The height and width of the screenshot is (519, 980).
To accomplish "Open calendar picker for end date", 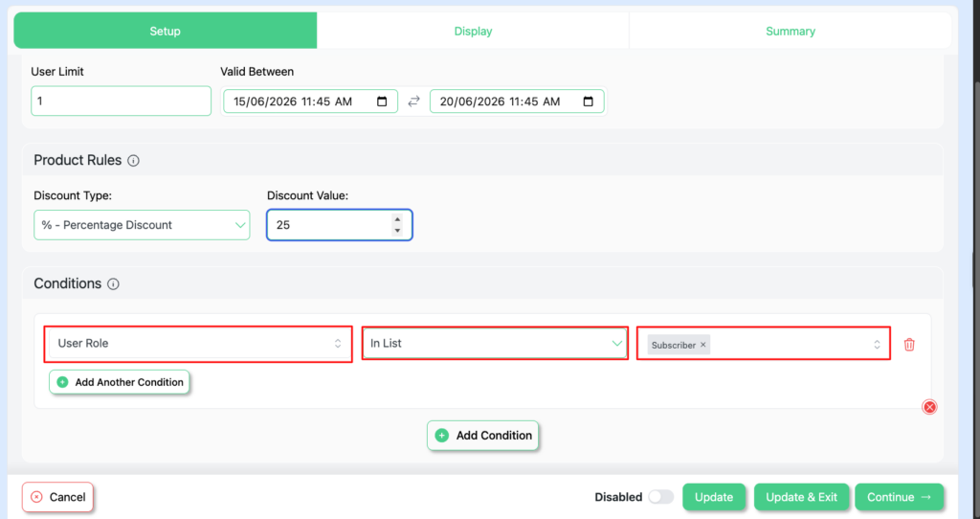I will [589, 102].
